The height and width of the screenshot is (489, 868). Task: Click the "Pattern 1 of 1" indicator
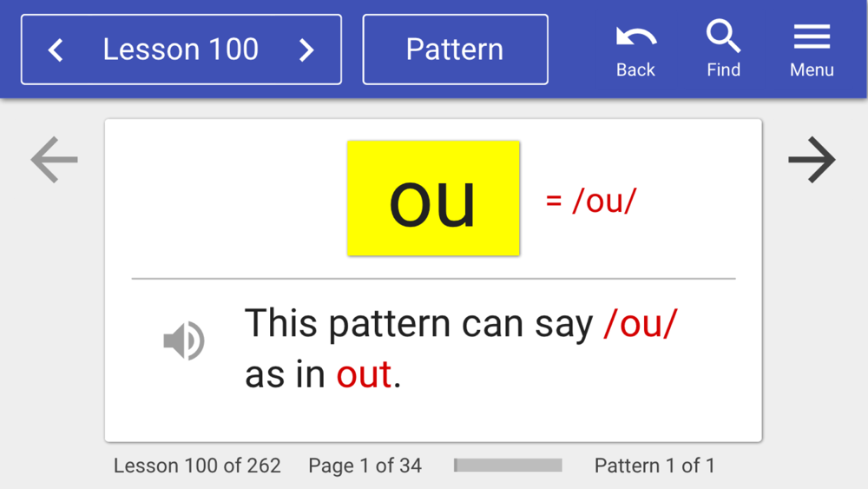pos(654,466)
